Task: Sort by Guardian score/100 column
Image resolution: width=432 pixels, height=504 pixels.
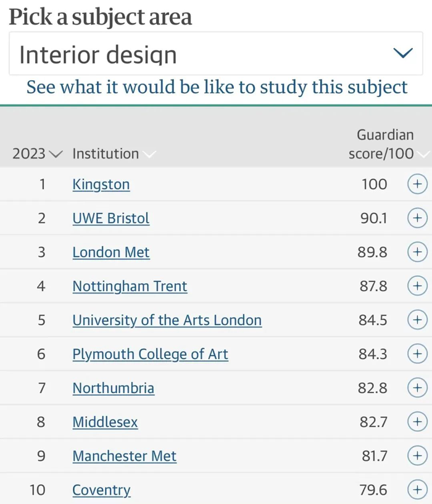Action: (x=389, y=144)
